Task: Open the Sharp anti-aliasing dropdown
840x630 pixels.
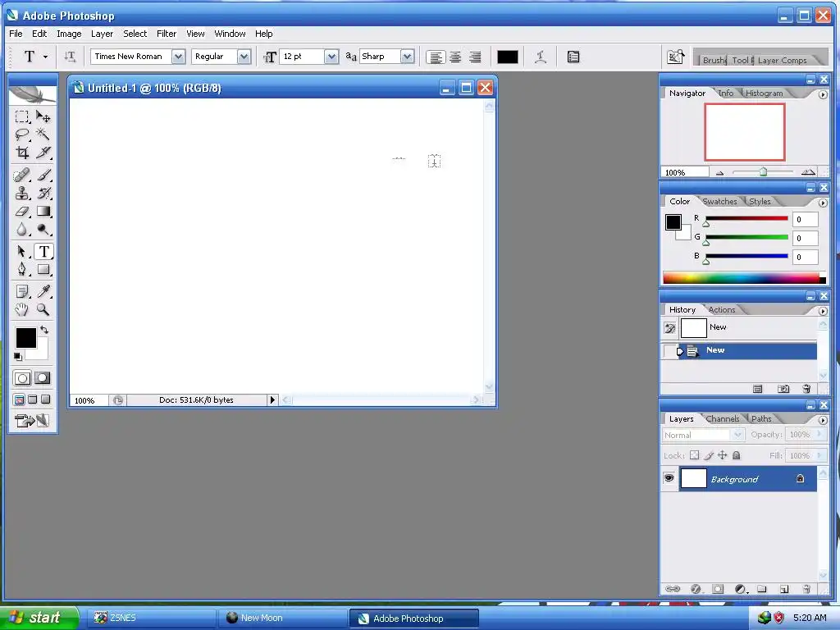Action: [x=407, y=57]
